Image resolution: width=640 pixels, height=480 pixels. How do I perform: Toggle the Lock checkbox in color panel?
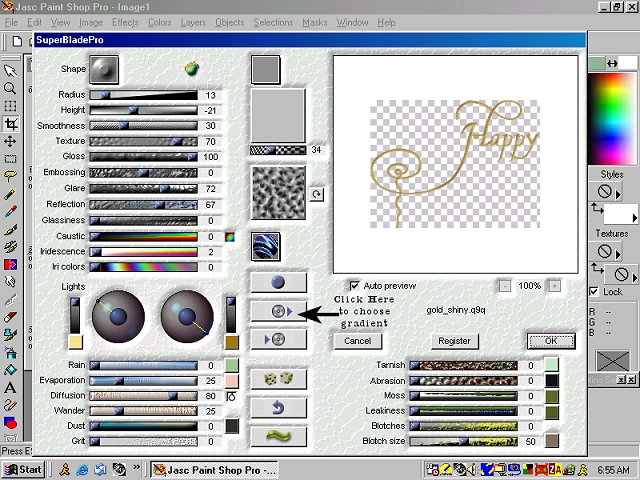[595, 292]
